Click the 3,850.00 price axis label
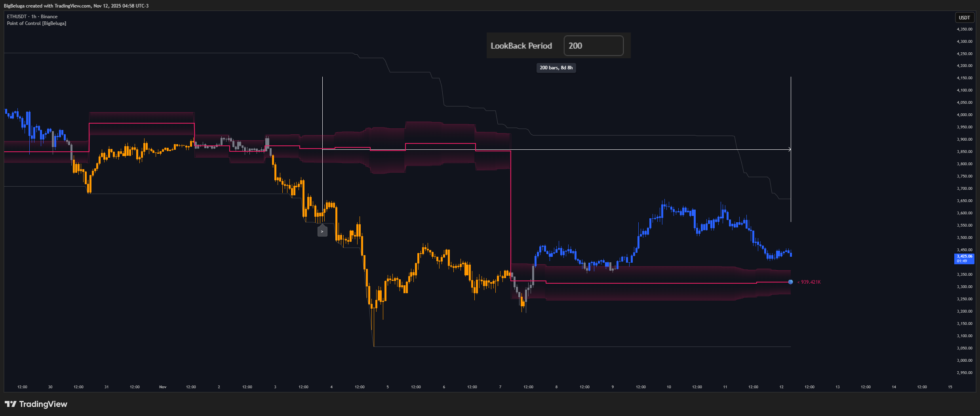This screenshot has width=980, height=416. (x=964, y=152)
